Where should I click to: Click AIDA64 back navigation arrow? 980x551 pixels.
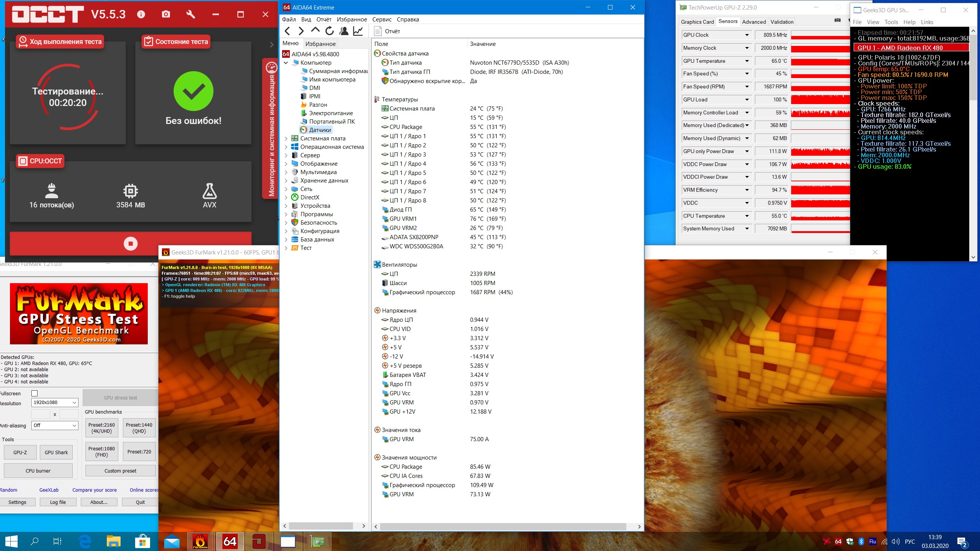tap(288, 31)
